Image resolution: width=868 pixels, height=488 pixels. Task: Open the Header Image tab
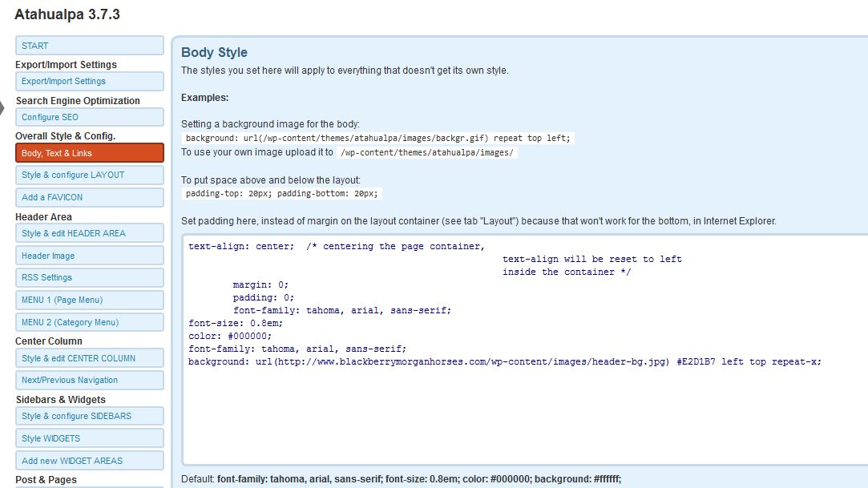[x=90, y=255]
